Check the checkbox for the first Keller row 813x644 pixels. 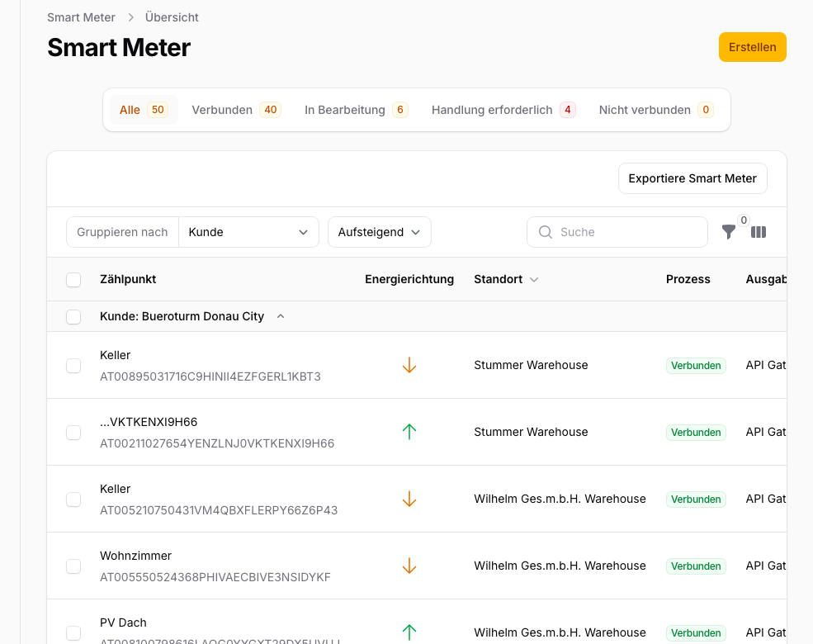73,365
